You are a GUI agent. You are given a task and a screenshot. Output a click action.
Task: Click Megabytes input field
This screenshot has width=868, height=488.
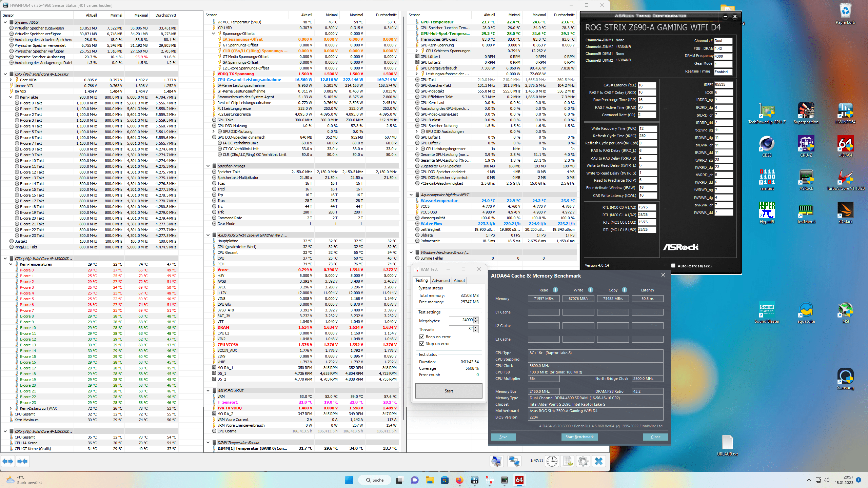pyautogui.click(x=461, y=320)
